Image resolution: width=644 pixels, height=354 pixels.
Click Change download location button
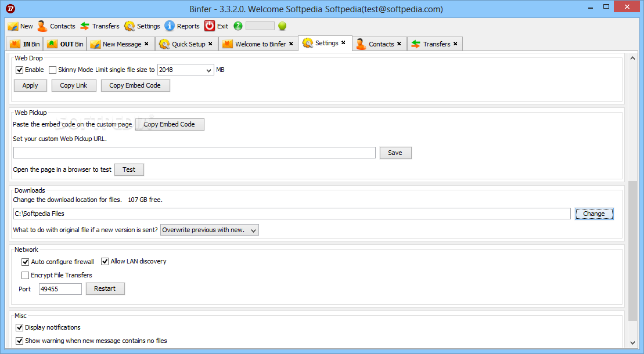tap(594, 214)
